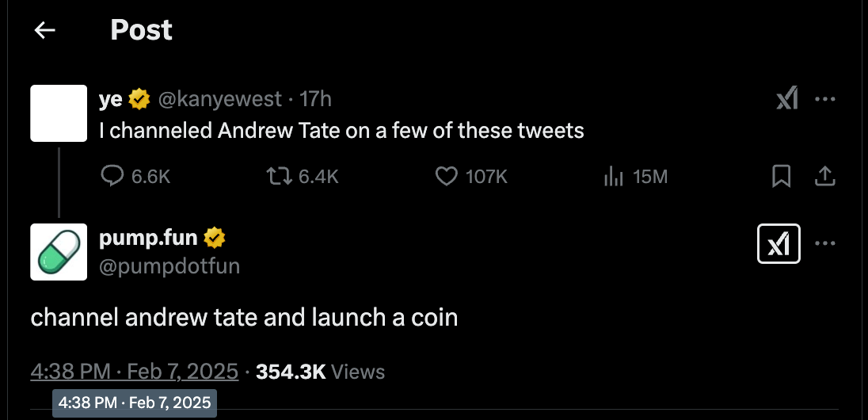Bookmark ye's post
This screenshot has height=420, width=868.
[x=781, y=177]
